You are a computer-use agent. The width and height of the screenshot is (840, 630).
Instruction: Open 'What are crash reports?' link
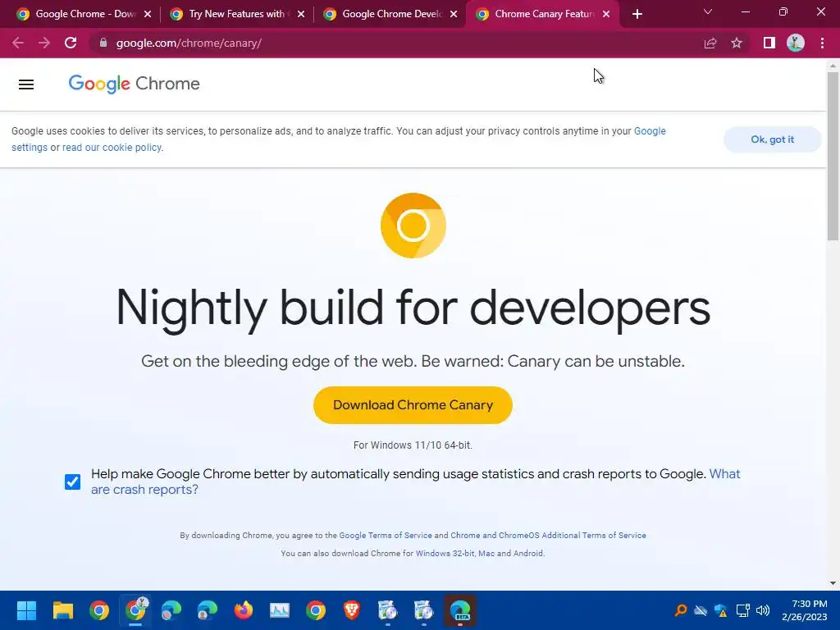(x=724, y=474)
